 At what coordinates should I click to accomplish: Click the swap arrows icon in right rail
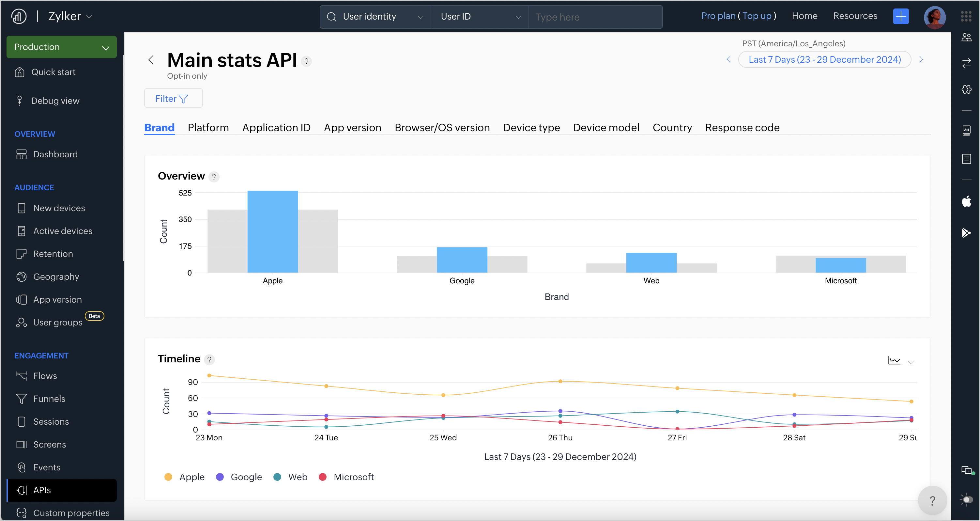tap(966, 63)
